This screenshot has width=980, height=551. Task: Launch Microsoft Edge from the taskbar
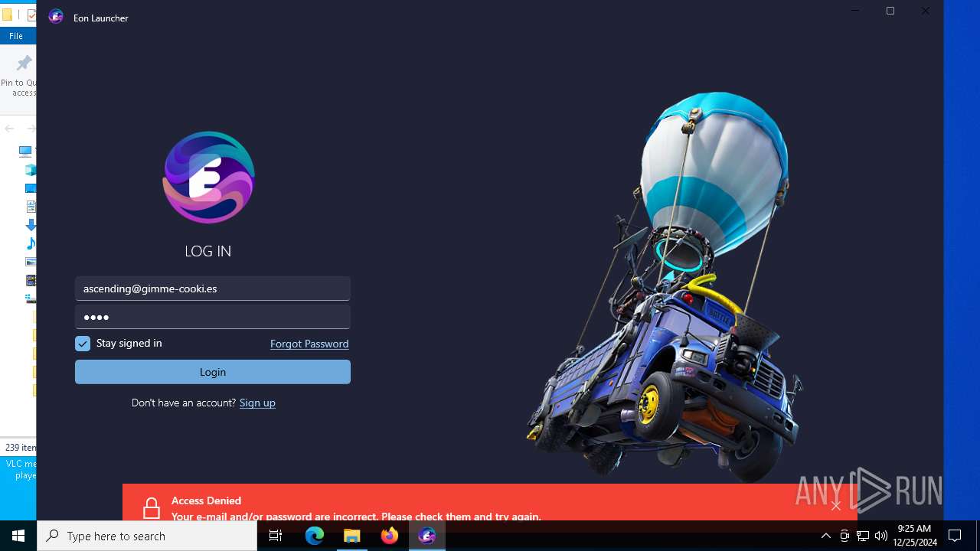315,536
